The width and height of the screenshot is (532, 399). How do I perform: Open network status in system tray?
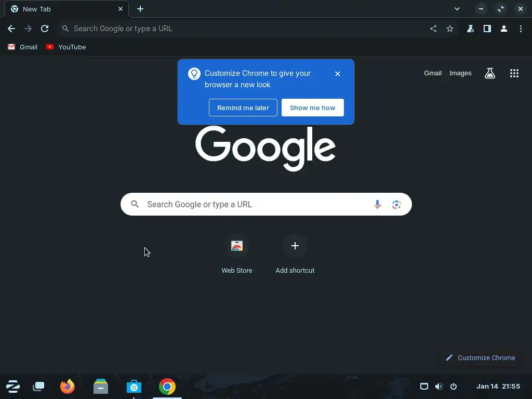424,386
